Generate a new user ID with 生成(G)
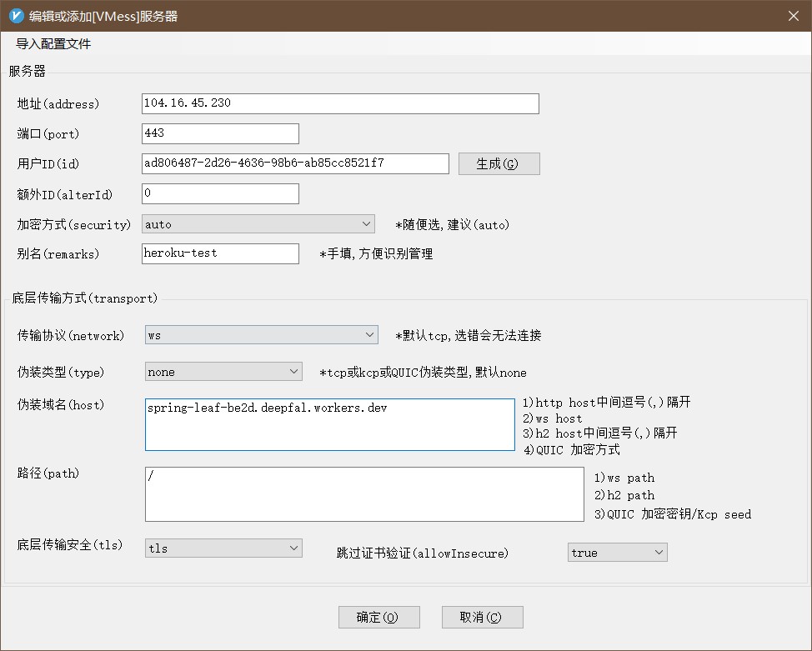 pos(499,163)
